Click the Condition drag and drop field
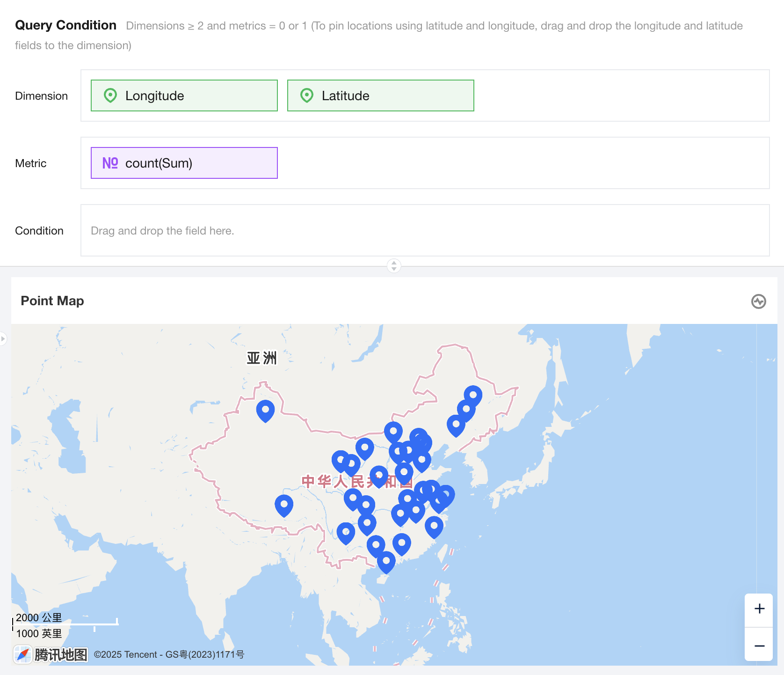The width and height of the screenshot is (784, 675). tap(425, 230)
